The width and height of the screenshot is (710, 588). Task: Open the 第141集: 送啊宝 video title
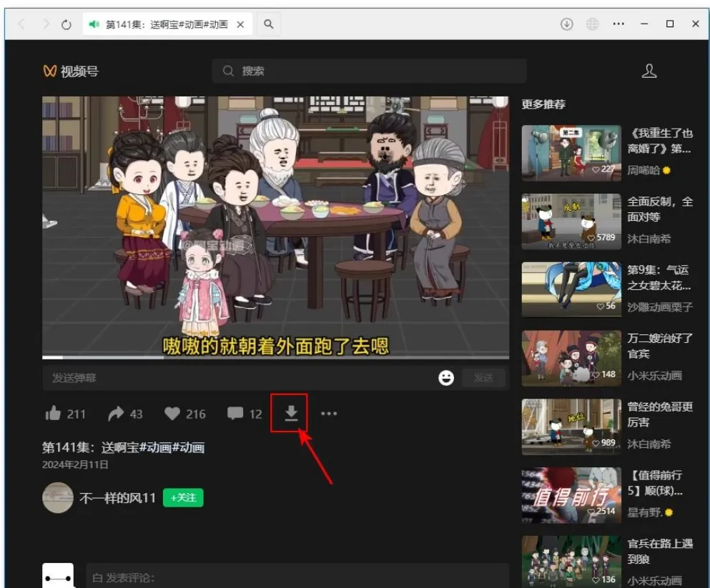click(123, 447)
